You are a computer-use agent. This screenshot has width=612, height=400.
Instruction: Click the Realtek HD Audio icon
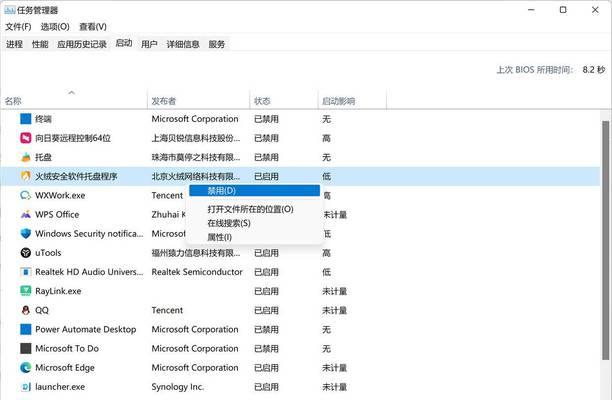[x=26, y=272]
